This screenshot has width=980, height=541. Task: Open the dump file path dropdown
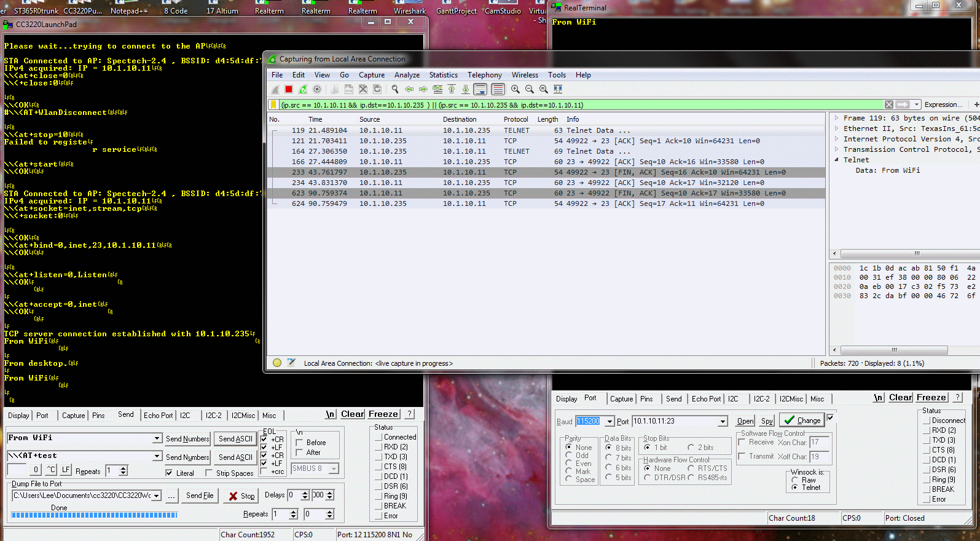point(157,496)
